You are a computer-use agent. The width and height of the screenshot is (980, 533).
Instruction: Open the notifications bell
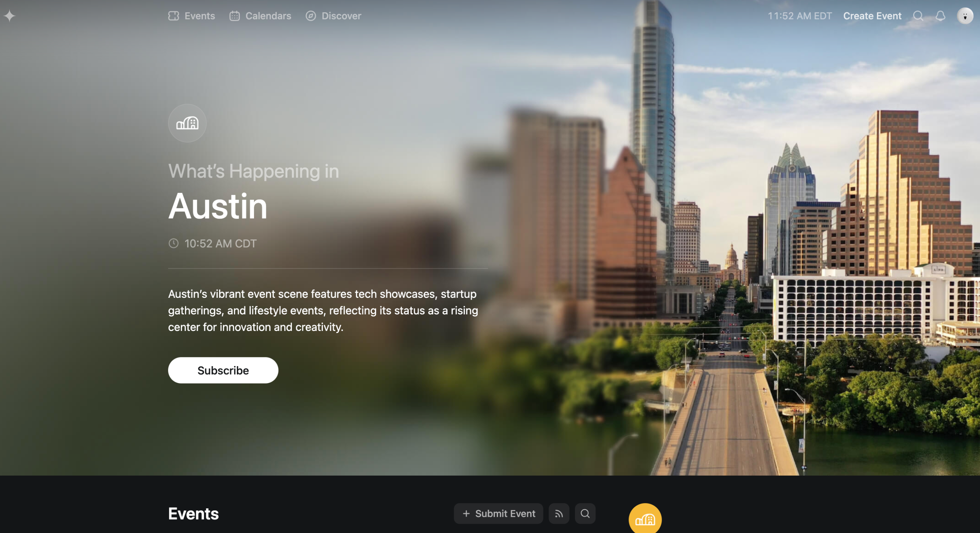(x=940, y=16)
